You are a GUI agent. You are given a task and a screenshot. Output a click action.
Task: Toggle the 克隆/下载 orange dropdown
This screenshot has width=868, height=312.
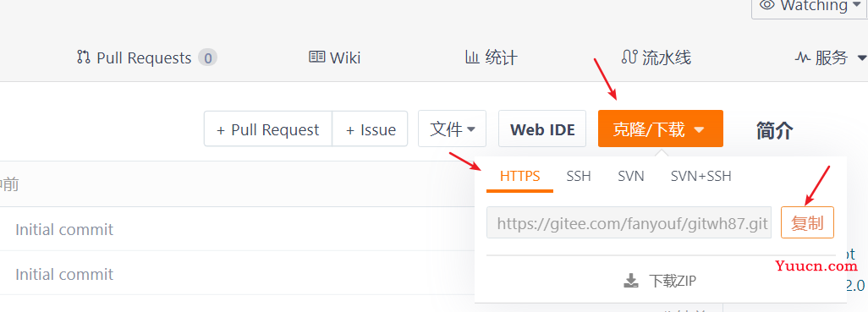[661, 129]
